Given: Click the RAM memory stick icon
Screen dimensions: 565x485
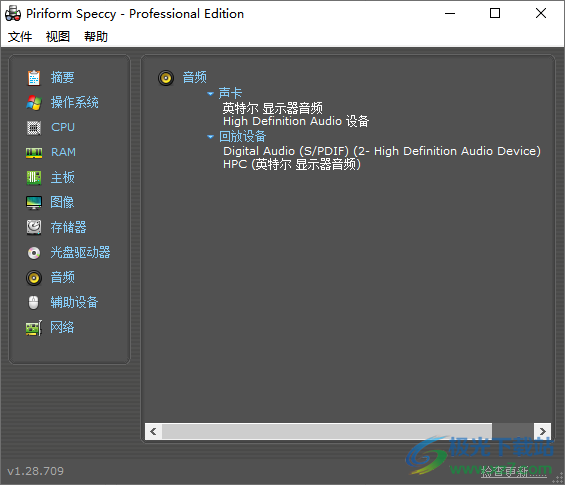Looking at the screenshot, I should (x=34, y=153).
